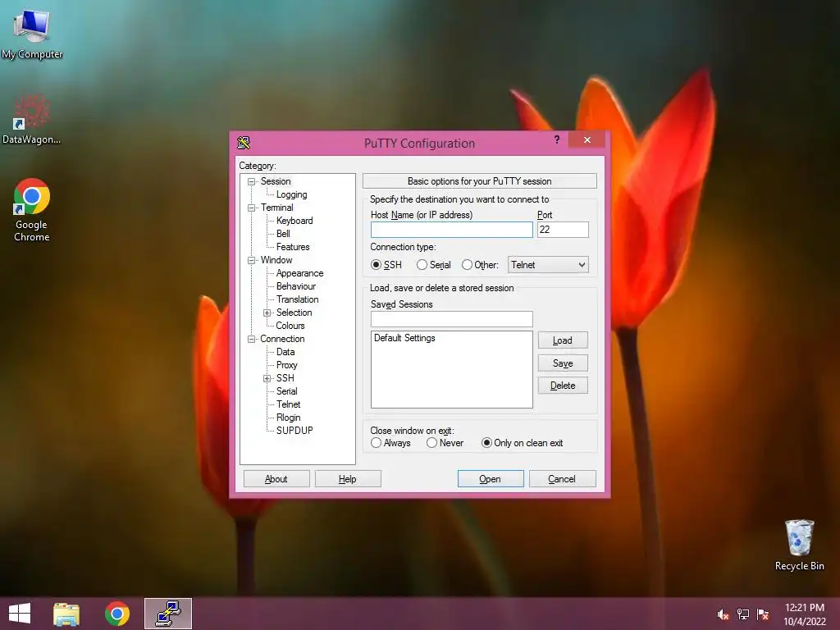Choose Only on clean exit option
The width and height of the screenshot is (840, 630).
coord(486,443)
